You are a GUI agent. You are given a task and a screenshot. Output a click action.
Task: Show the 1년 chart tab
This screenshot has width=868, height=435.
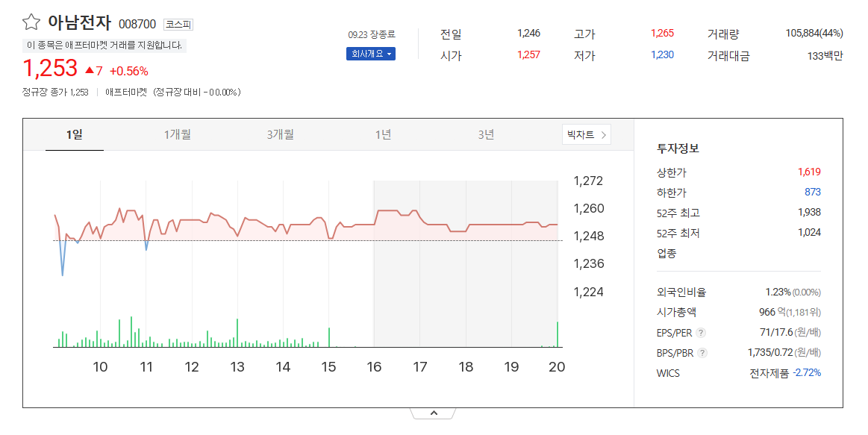pos(383,134)
